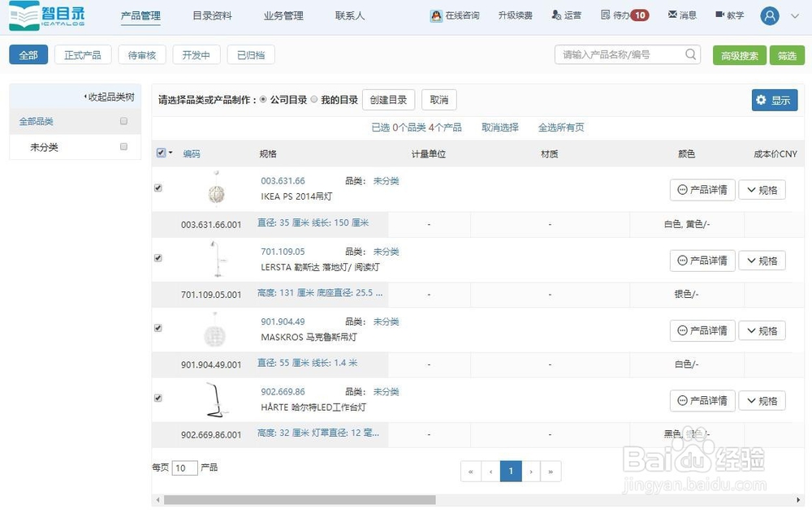Screen dimensions: 812x513
Task: Click the 全选所有页 link
Action: 561,127
